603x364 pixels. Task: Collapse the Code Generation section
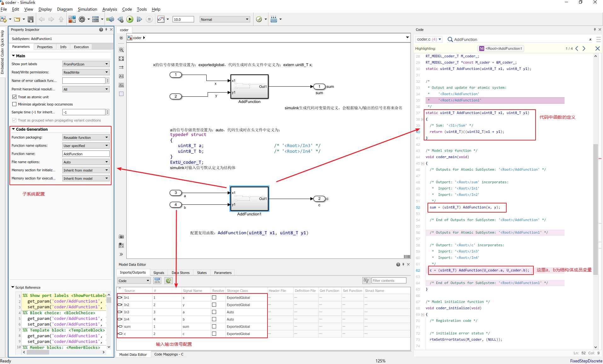pos(14,129)
